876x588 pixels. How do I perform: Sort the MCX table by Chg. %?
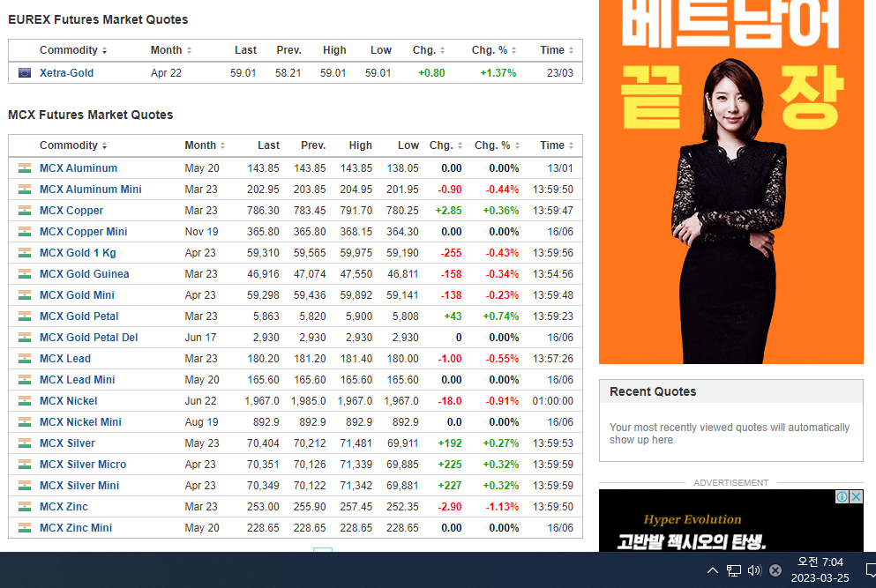click(498, 145)
